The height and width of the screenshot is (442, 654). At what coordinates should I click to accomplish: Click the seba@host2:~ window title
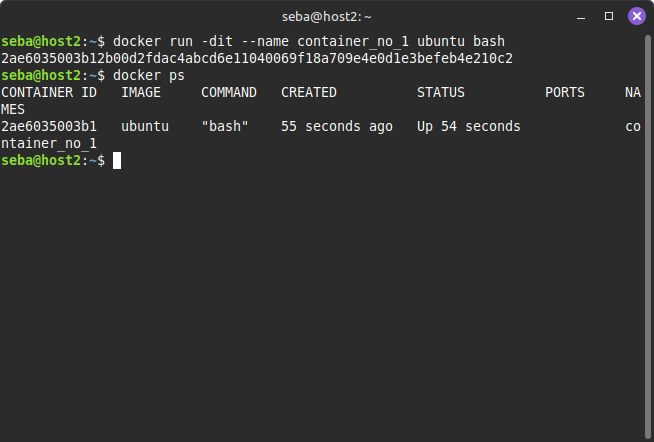pos(327,16)
